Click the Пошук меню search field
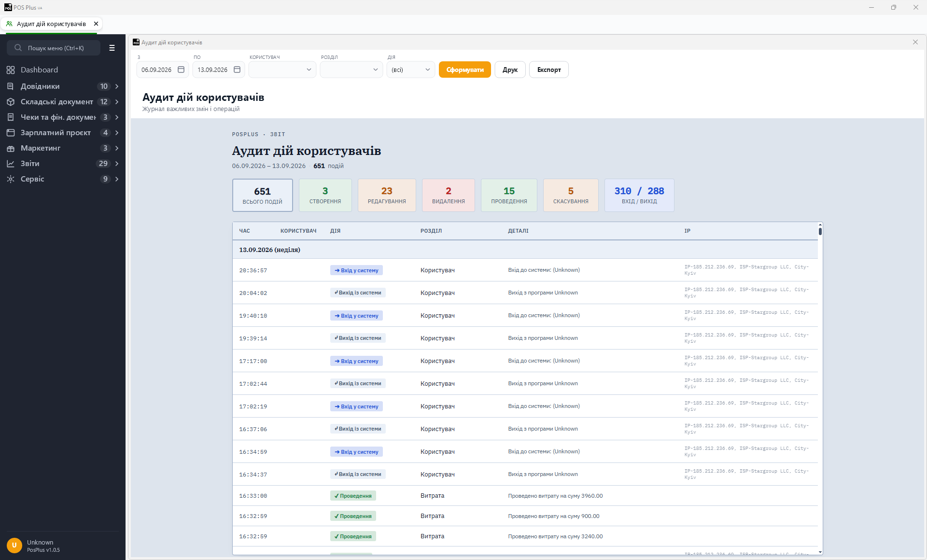927x560 pixels. tap(54, 48)
